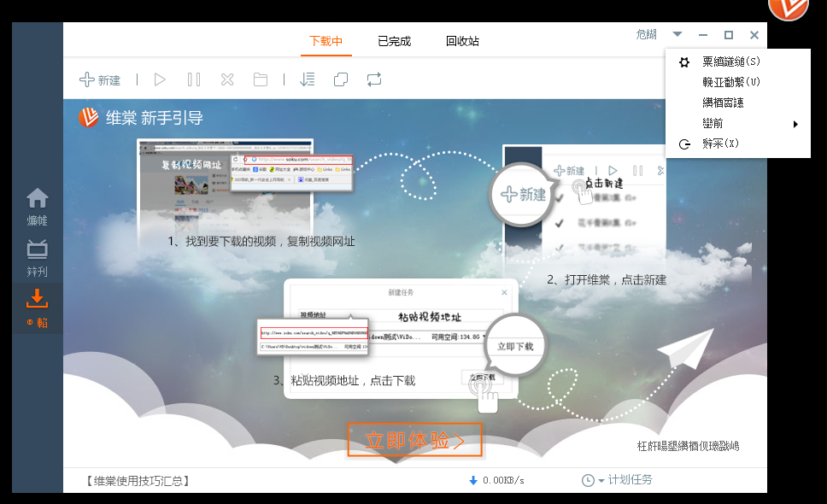This screenshot has width=827, height=504.
Task: Click the account text beside dropdown arrow
Action: coord(646,34)
